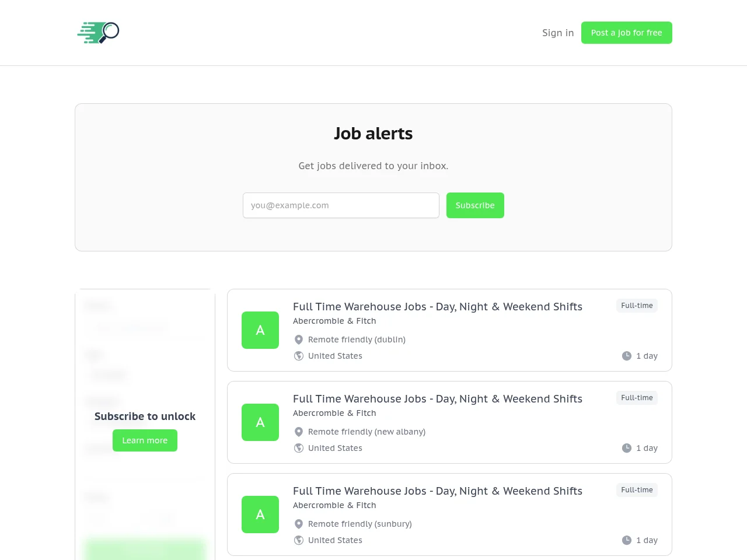
Task: Click globe icon in the dublin job card
Action: [299, 356]
